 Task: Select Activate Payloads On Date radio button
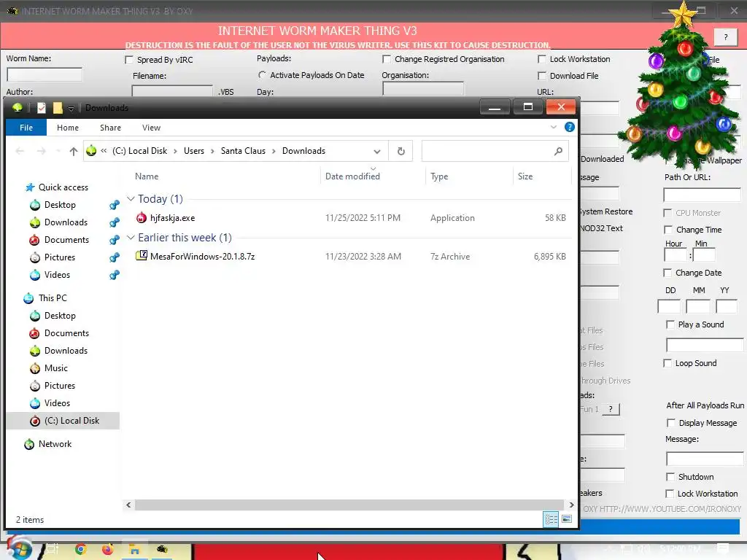coord(262,75)
